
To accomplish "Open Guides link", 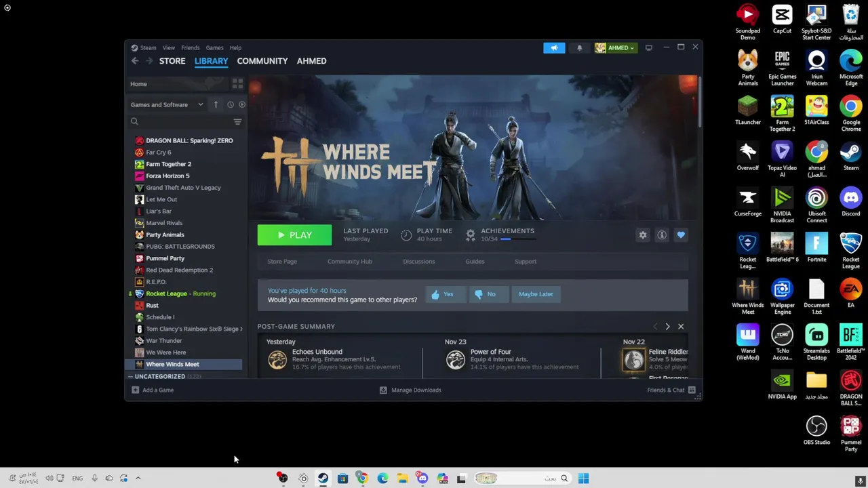I will (475, 262).
